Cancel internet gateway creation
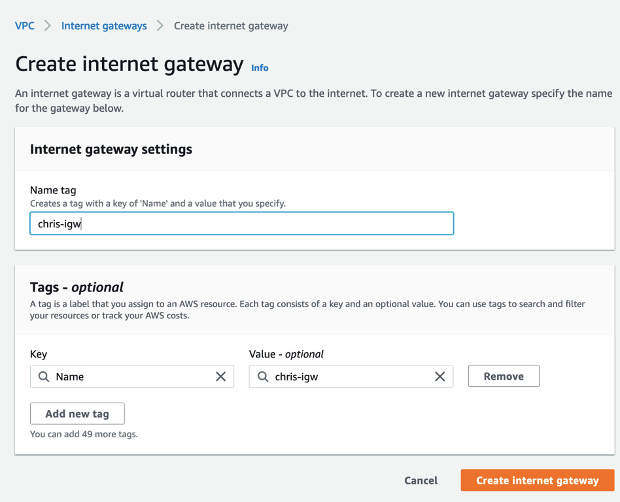This screenshot has width=620, height=502. (421, 480)
